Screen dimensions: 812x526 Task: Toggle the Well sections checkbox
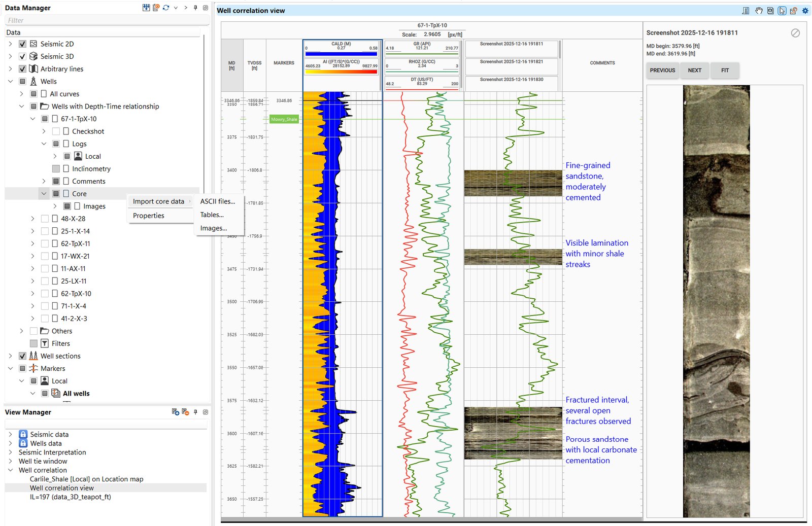point(22,356)
